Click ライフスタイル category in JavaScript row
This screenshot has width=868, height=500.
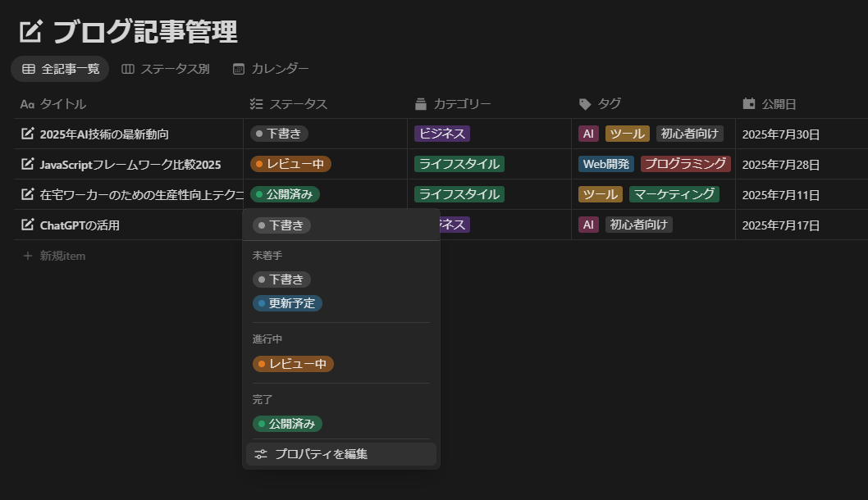point(459,164)
